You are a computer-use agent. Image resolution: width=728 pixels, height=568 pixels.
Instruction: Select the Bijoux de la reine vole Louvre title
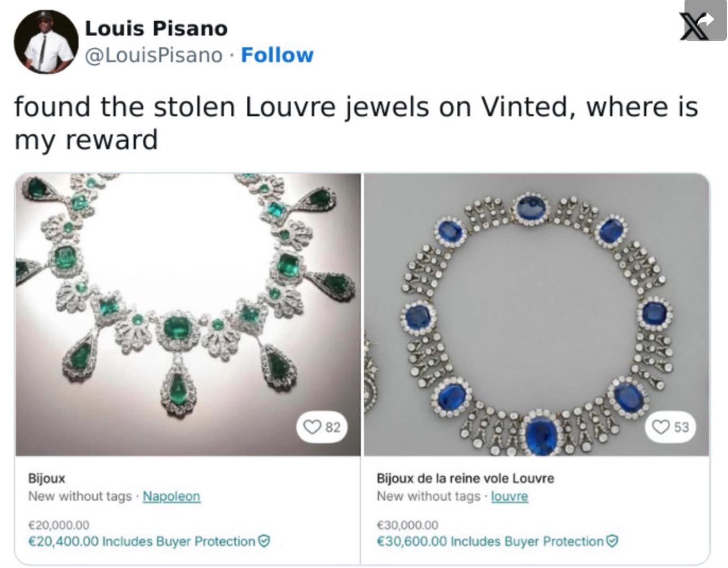click(x=465, y=478)
